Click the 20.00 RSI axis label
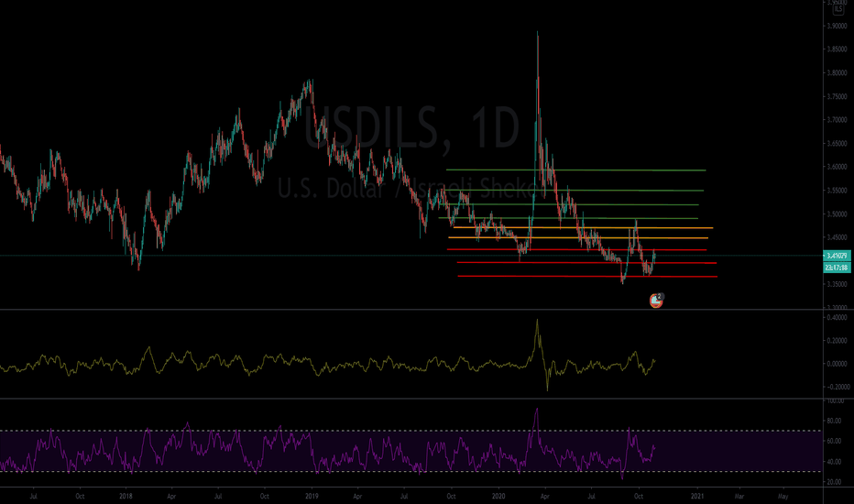The height and width of the screenshot is (504, 854). 834,482
